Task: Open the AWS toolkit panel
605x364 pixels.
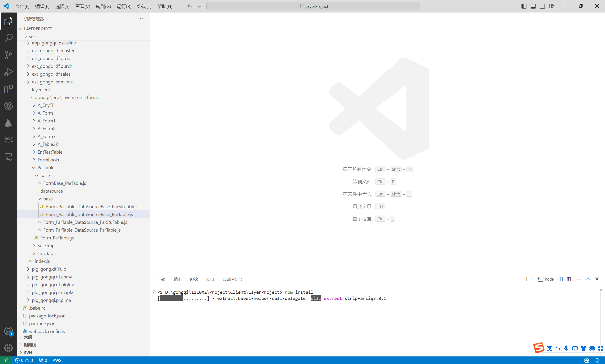Action: click(8, 139)
